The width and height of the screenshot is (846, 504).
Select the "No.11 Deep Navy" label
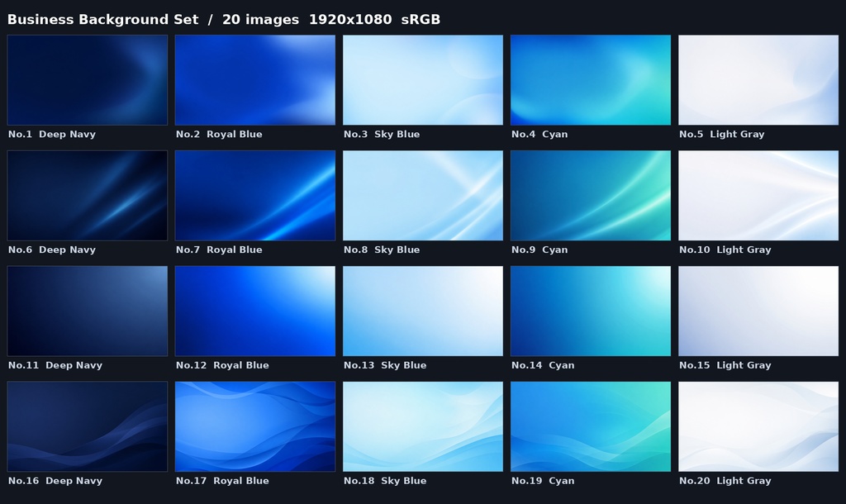point(55,365)
